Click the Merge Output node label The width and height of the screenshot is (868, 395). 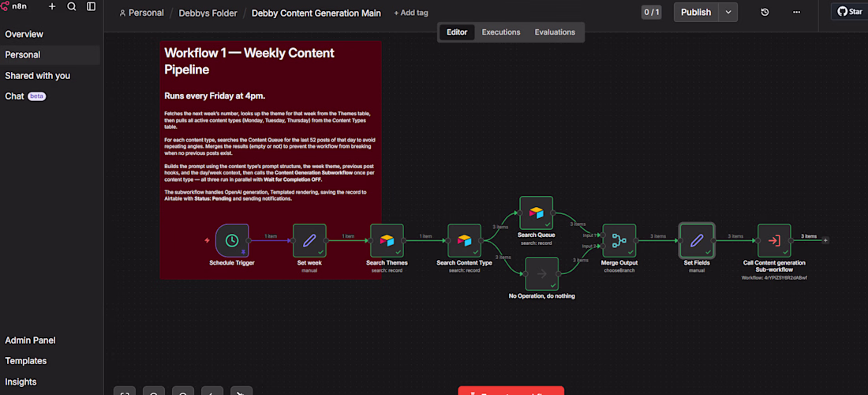pyautogui.click(x=619, y=263)
